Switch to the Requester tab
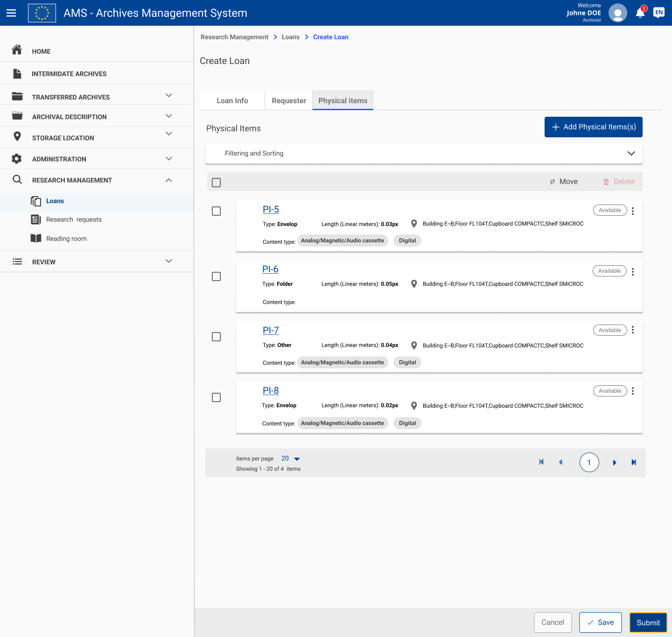672x637 pixels. [288, 100]
